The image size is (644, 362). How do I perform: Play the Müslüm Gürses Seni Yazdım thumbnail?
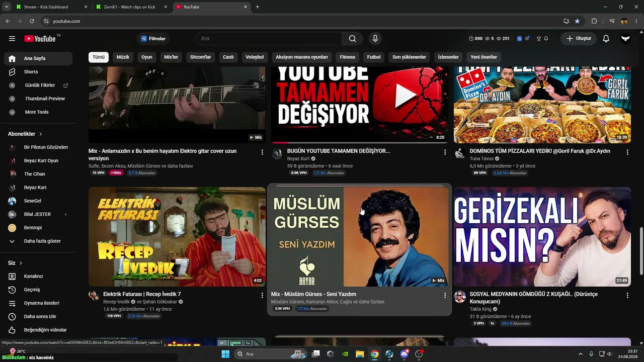pyautogui.click(x=359, y=237)
